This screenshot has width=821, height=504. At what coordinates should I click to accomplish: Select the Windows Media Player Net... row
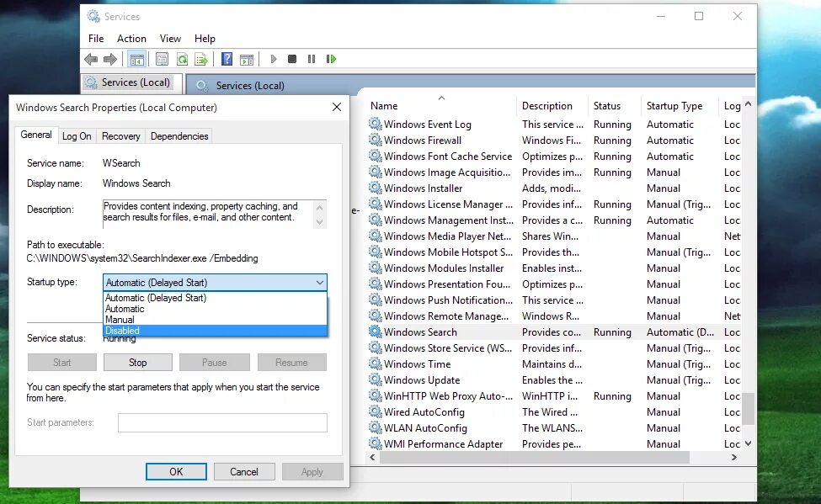click(x=554, y=236)
